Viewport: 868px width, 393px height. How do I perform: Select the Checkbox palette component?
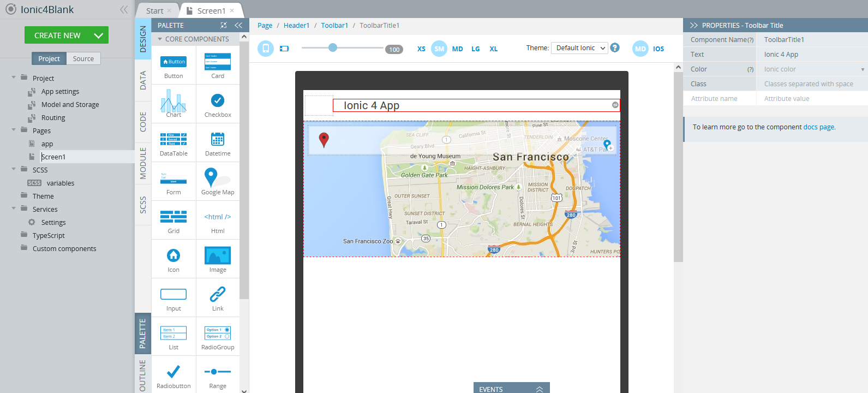[x=217, y=104]
